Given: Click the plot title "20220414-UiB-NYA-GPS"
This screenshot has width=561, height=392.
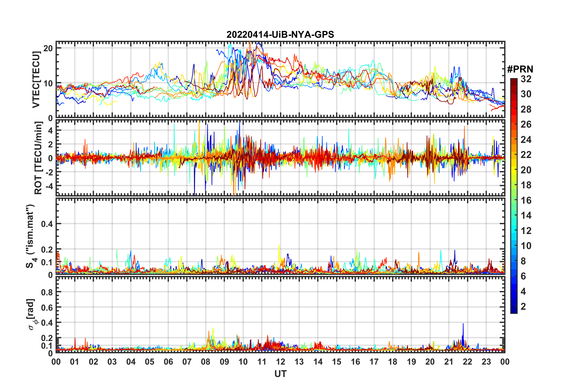Looking at the screenshot, I should (280, 34).
